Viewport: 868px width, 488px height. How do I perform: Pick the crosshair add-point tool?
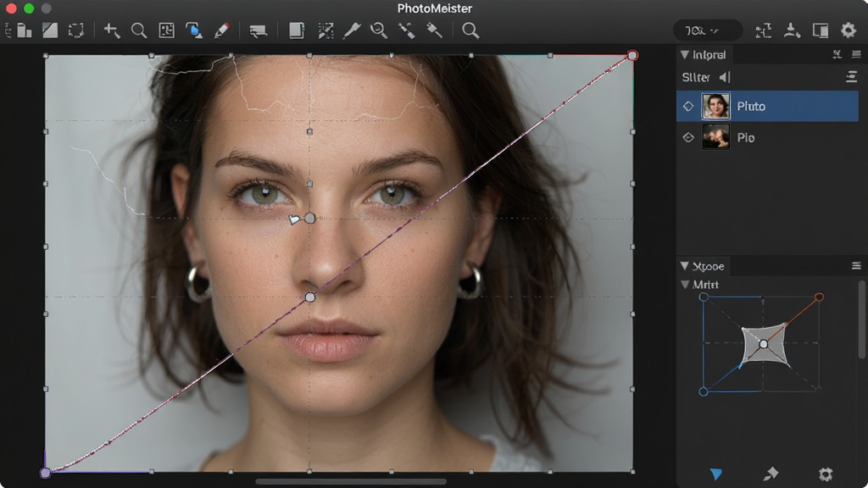[112, 30]
